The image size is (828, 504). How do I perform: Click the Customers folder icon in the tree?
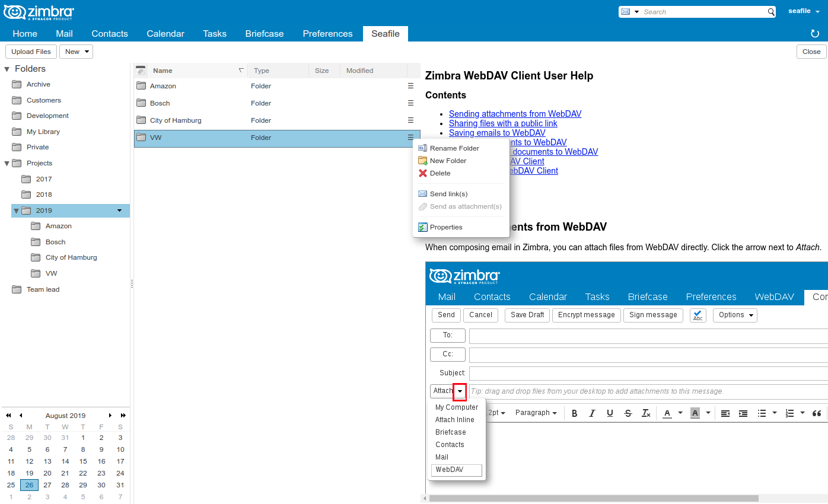tap(17, 100)
